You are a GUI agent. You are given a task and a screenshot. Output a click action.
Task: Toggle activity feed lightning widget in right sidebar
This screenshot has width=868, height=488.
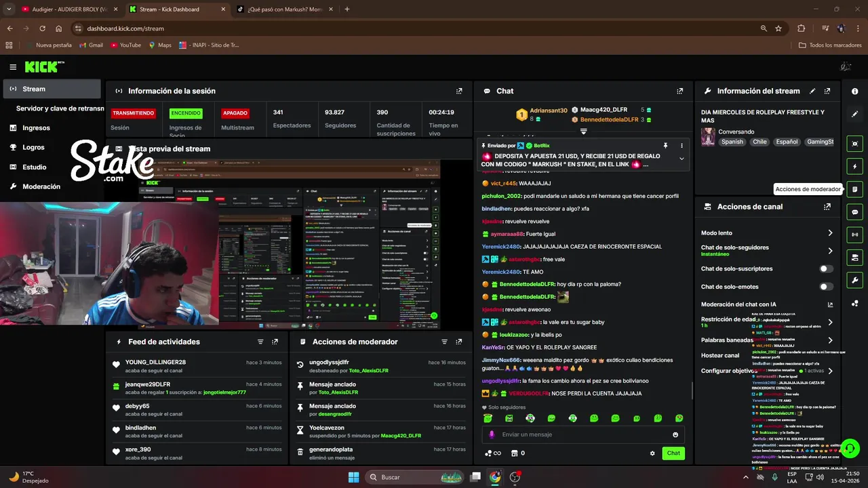855,167
